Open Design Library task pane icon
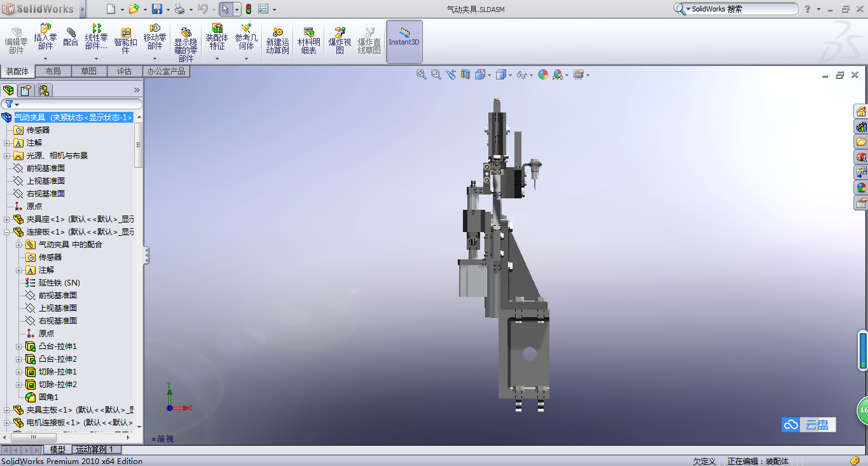Screen dimensions: 868x466 (x=861, y=127)
